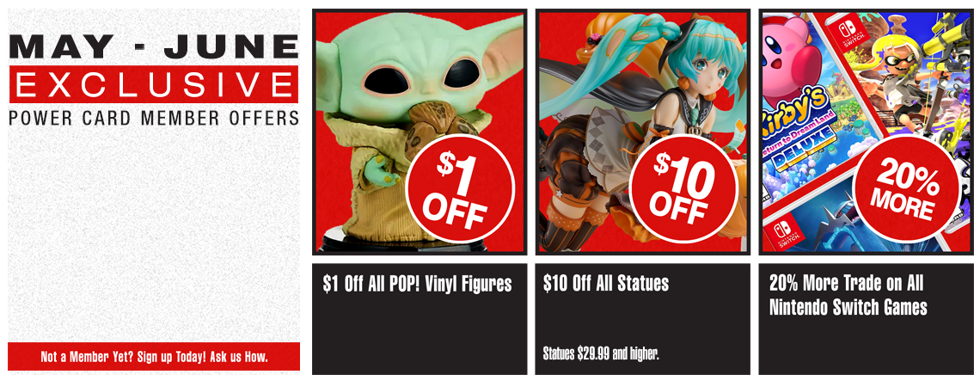Click the bottom-left Nintendo Switch logo
The height and width of the screenshot is (387, 980).
782,234
